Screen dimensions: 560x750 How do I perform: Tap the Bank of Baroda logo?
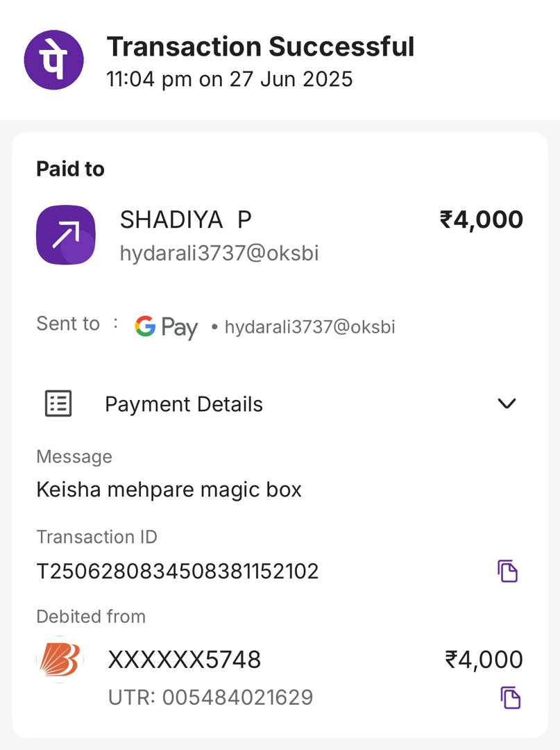tap(60, 659)
